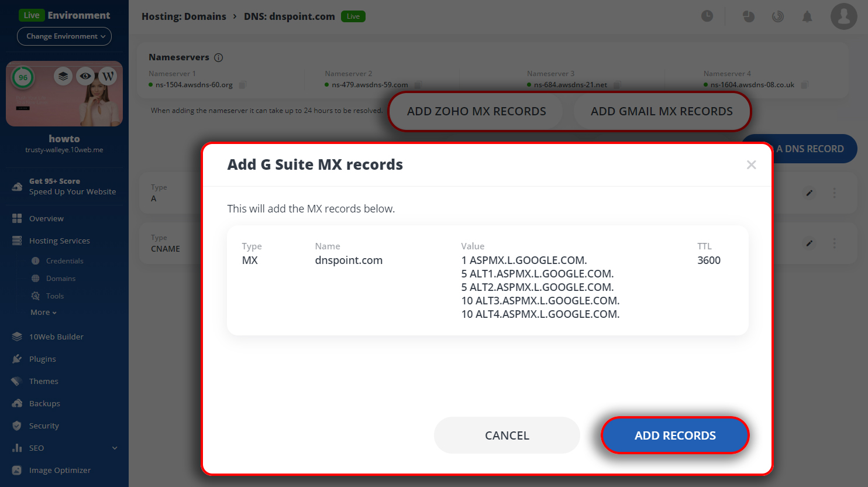The height and width of the screenshot is (487, 868).
Task: Click the eye preview icon on thumbnail
Action: (x=85, y=76)
